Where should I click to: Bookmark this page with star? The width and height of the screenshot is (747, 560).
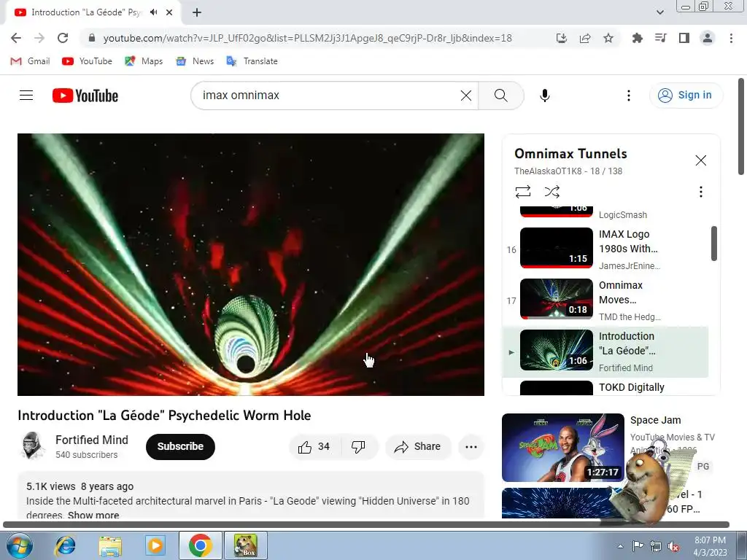[x=608, y=38]
